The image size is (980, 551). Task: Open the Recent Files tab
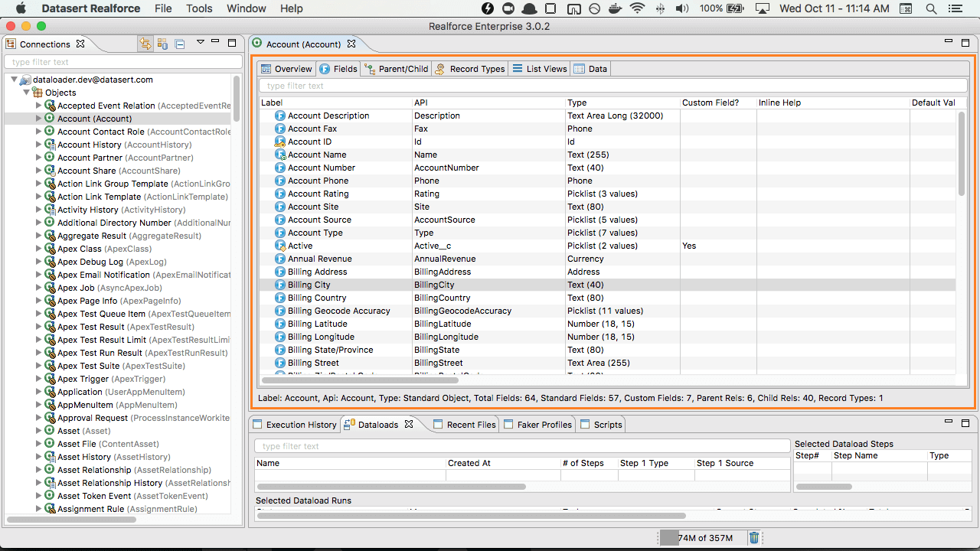464,425
